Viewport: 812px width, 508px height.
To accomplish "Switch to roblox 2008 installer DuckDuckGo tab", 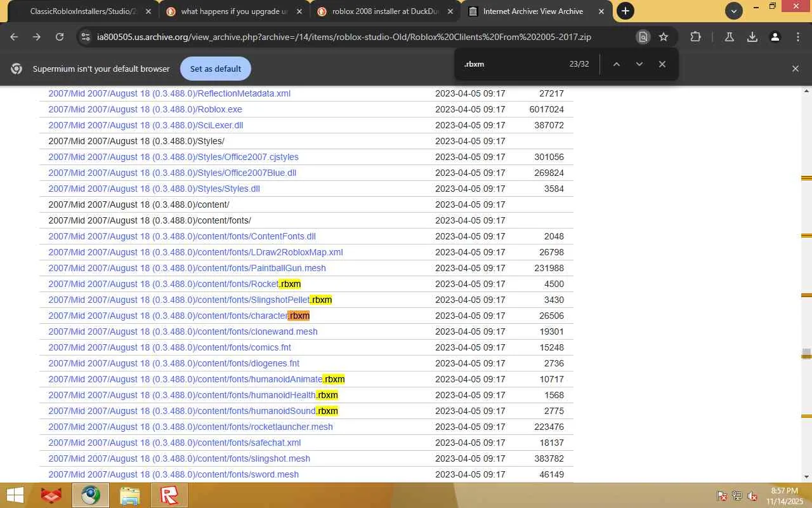I will coord(384,11).
